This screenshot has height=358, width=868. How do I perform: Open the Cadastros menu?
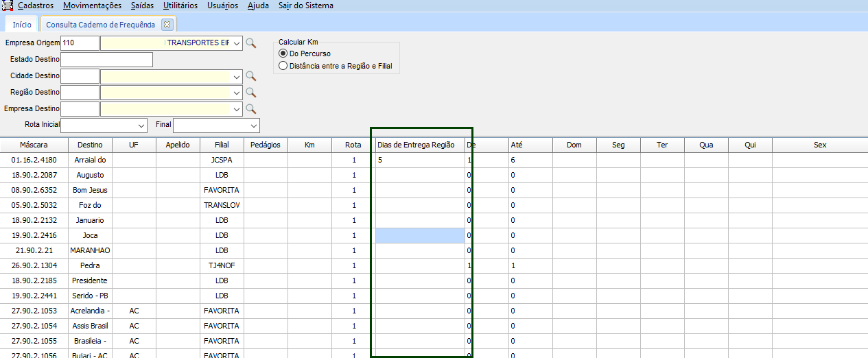pos(36,5)
